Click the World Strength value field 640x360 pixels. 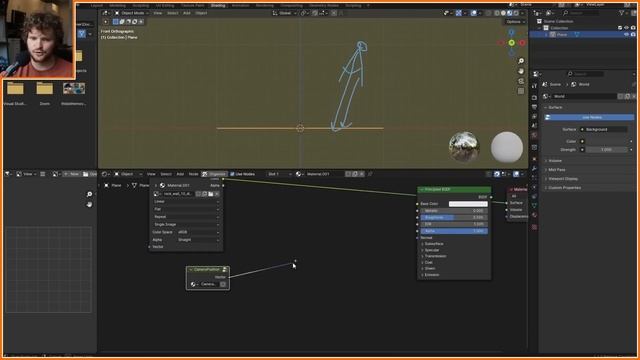coord(606,149)
